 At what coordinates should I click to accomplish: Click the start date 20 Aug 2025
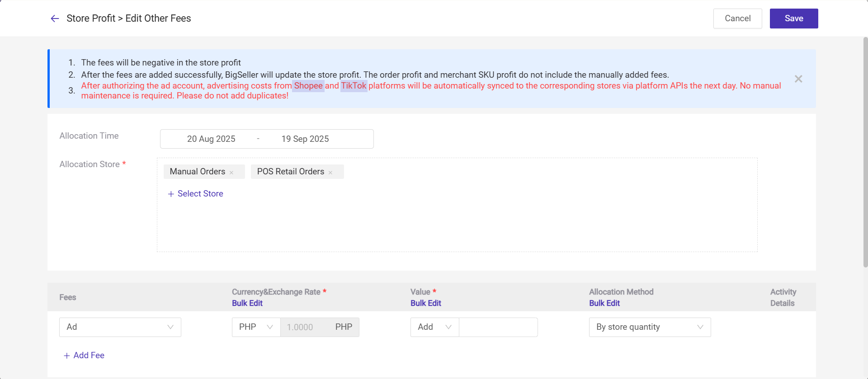coord(211,139)
